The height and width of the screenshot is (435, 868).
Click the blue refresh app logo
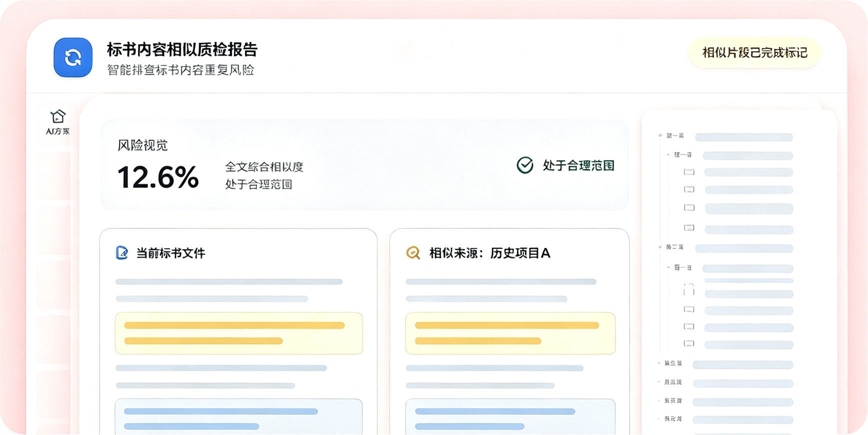click(x=73, y=57)
